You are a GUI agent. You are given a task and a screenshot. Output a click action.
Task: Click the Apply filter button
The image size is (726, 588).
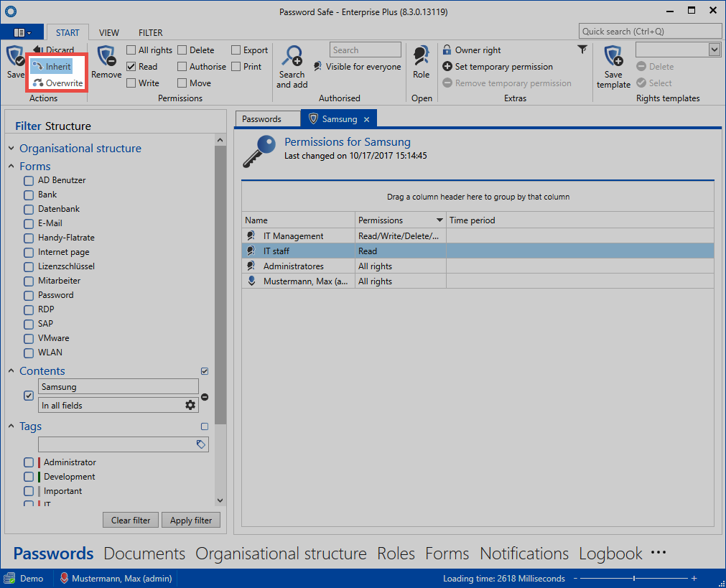[191, 521]
